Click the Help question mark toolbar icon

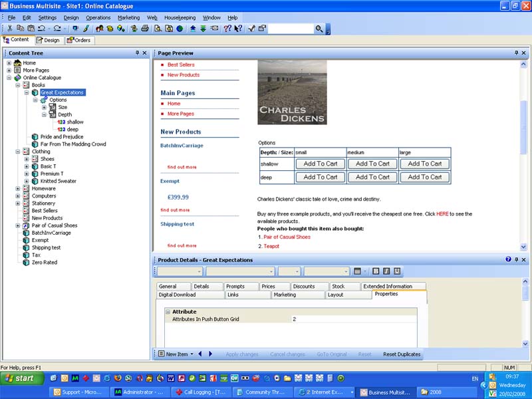227,29
